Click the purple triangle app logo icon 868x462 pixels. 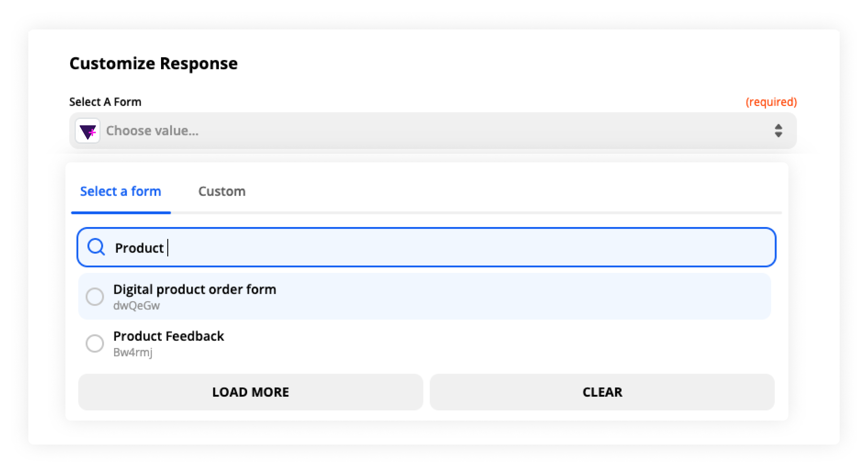(88, 131)
